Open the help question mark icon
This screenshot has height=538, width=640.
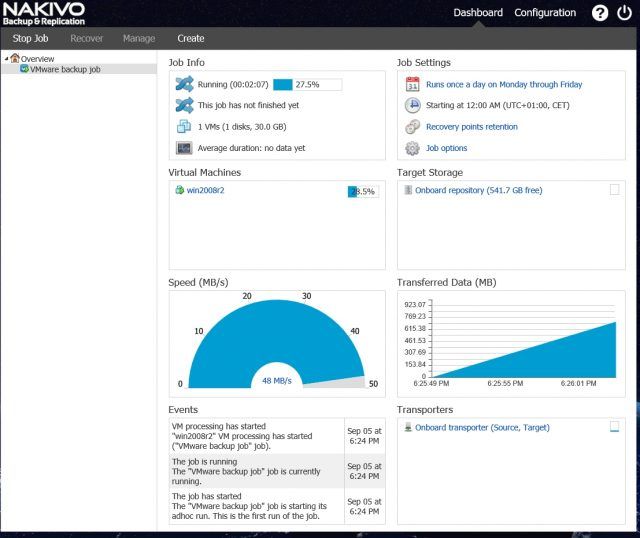click(600, 13)
